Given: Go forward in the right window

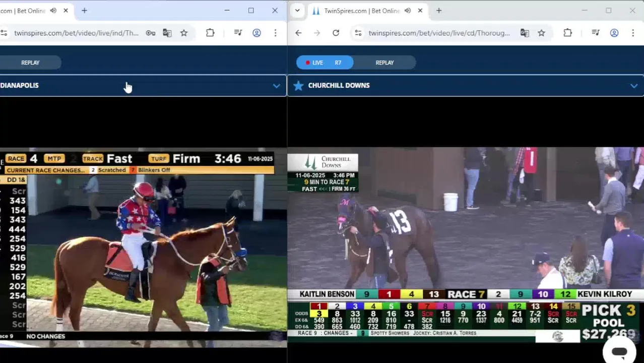Looking at the screenshot, I should (x=317, y=33).
